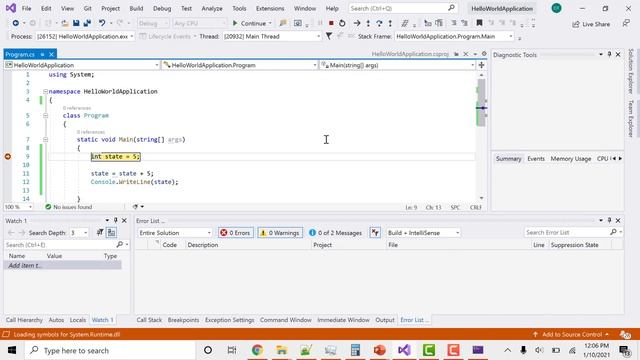This screenshot has width=640, height=360.
Task: Click the Windows Start button
Action: (x=12, y=350)
